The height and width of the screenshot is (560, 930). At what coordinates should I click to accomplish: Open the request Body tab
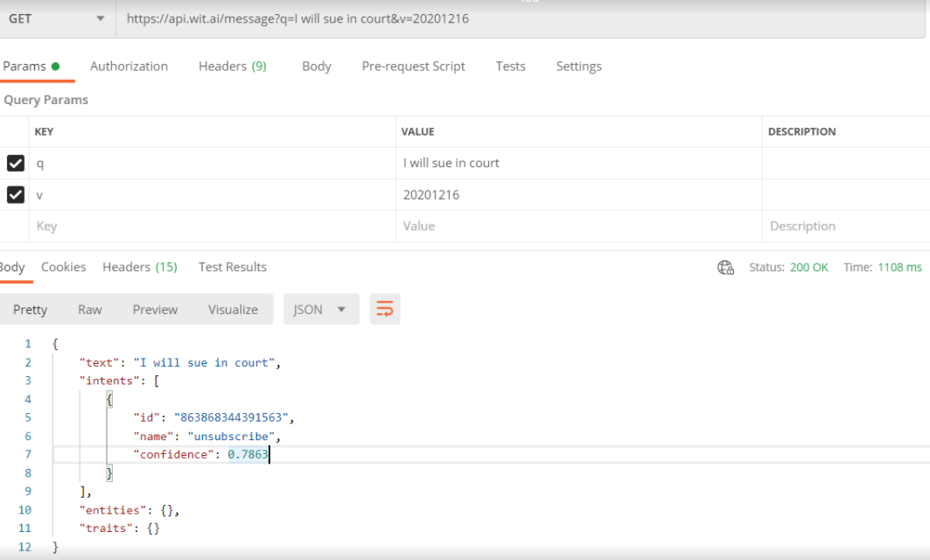[x=317, y=66]
